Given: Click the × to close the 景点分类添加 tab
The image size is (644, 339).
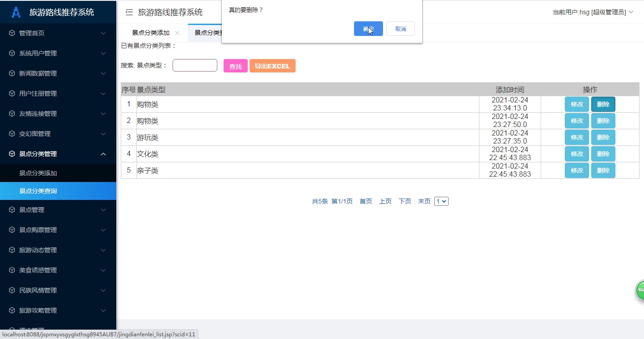Looking at the screenshot, I should 178,33.
